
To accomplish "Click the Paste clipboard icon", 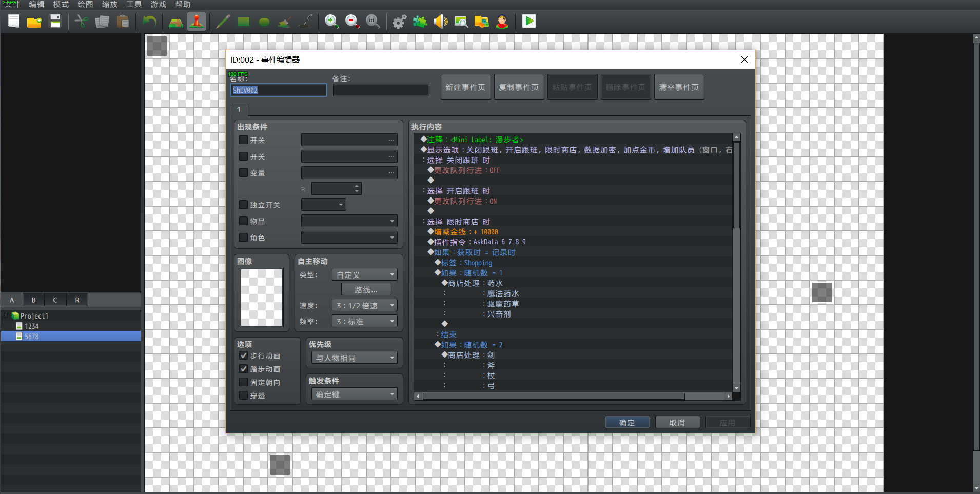I will 123,22.
